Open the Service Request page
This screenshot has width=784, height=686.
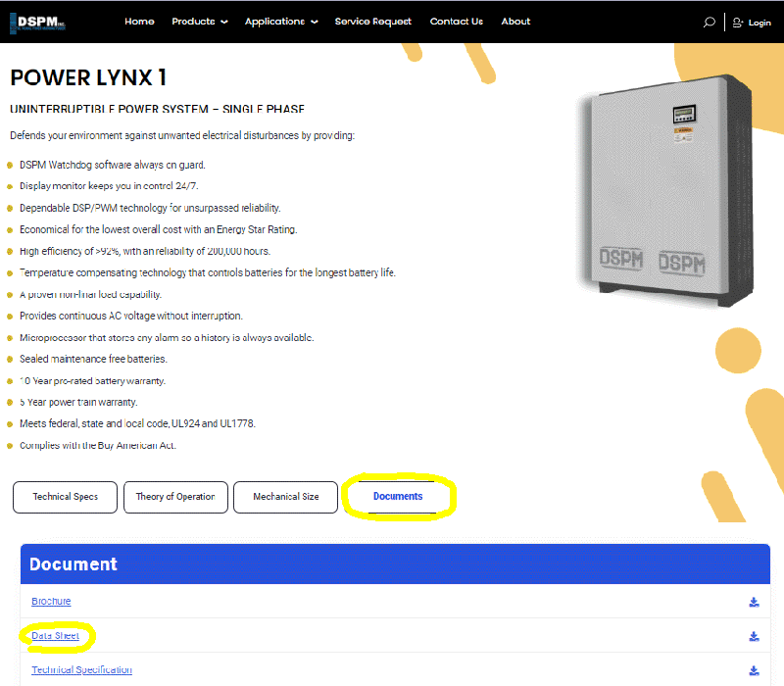click(372, 22)
